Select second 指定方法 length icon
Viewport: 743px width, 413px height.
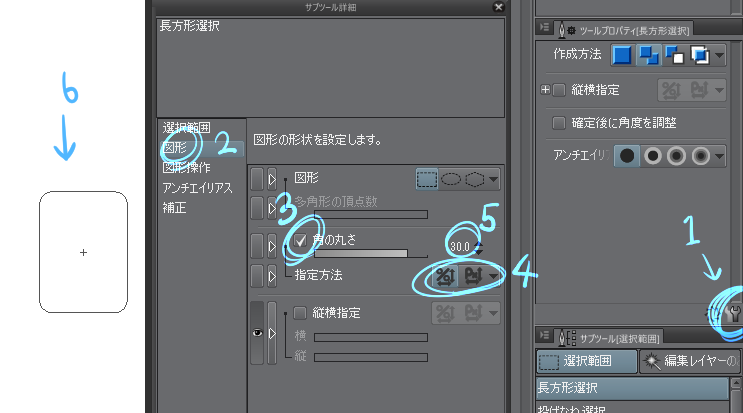tap(473, 276)
